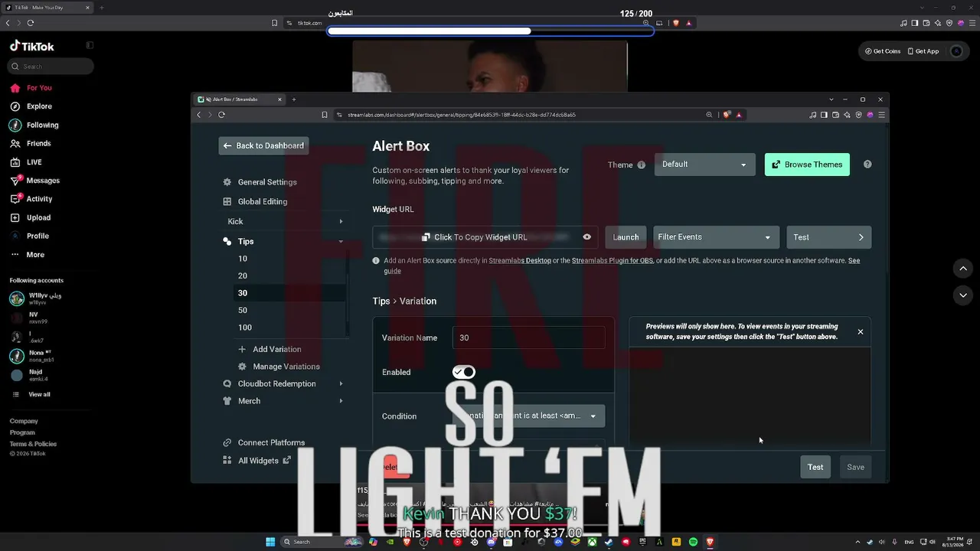Open Xbox app from taskbar

point(592,542)
